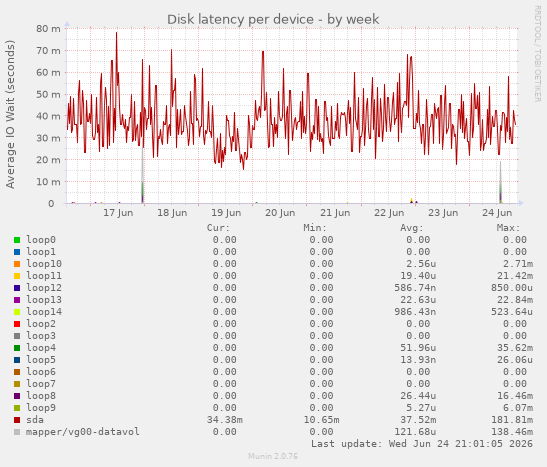Click loop13 maximum value 22.84m

[x=515, y=300]
